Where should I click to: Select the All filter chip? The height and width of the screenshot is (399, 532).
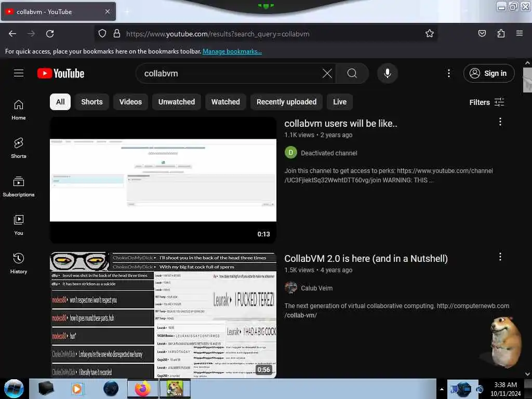pyautogui.click(x=60, y=102)
